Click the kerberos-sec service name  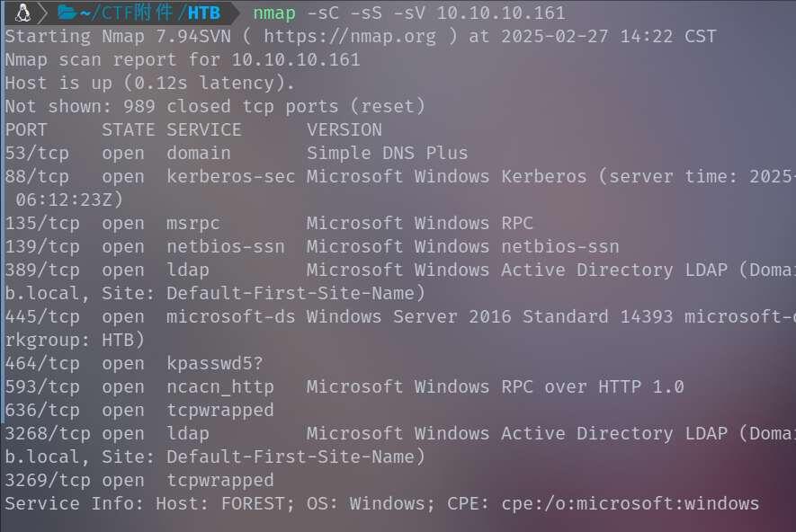coord(230,176)
